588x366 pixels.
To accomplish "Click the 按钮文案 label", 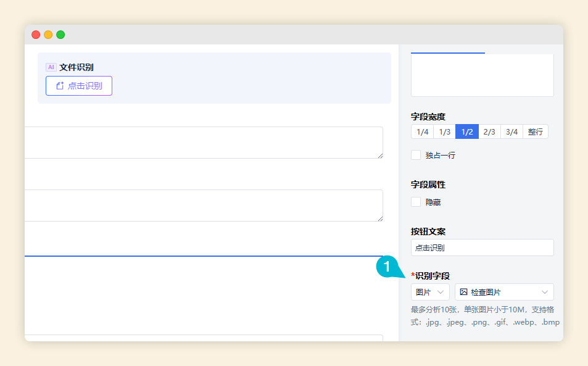I will [428, 231].
